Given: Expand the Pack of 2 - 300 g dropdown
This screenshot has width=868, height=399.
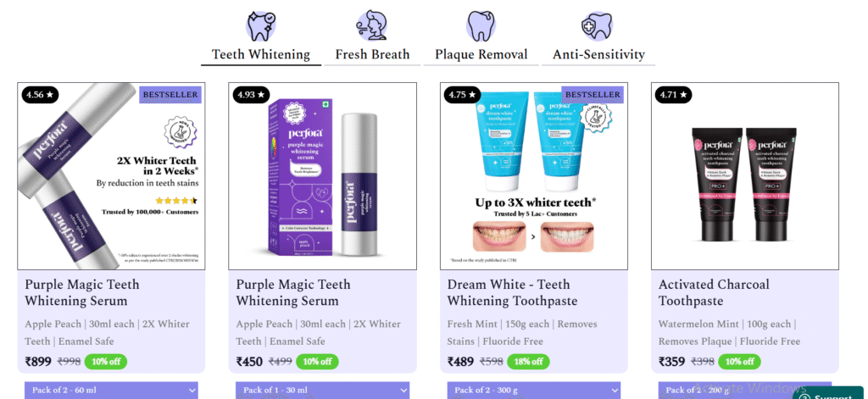Looking at the screenshot, I should [x=534, y=391].
